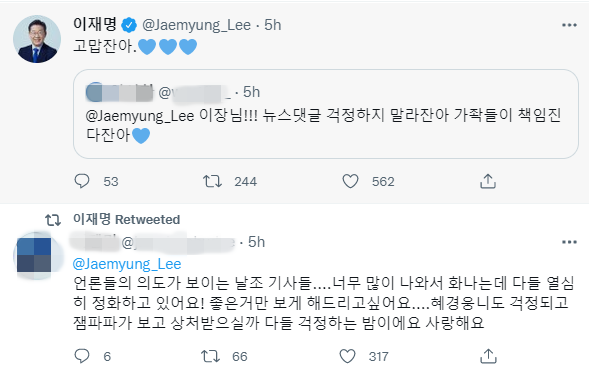Click the 5h timestamp on top tweet

(x=272, y=25)
